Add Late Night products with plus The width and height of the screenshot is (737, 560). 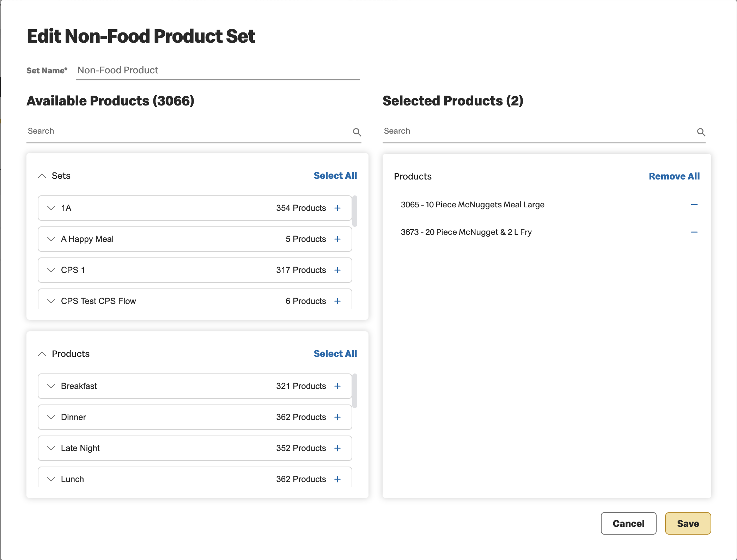pos(337,448)
